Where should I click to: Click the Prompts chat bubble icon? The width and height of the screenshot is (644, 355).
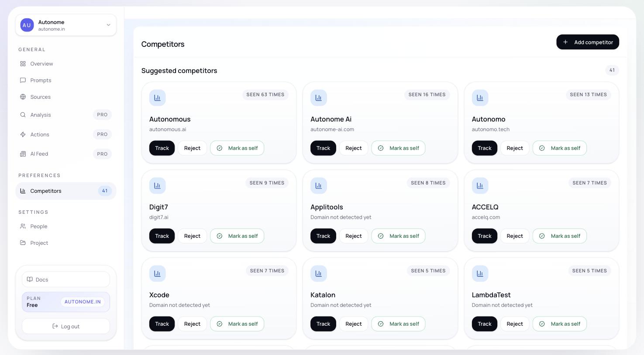coord(23,80)
